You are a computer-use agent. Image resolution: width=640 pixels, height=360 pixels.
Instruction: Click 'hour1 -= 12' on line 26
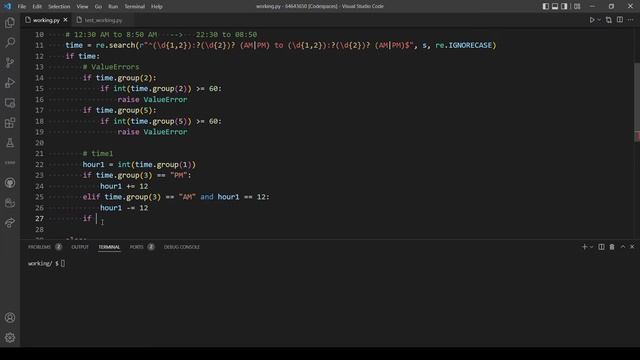(x=124, y=208)
